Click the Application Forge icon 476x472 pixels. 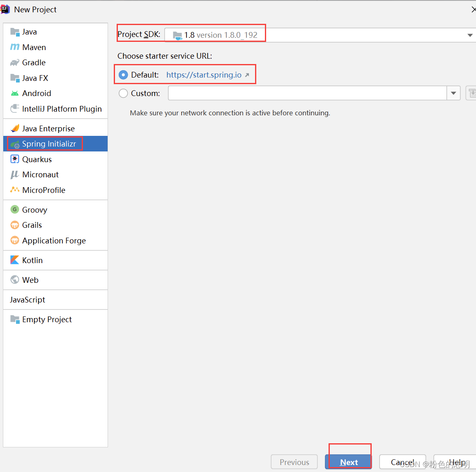coord(14,240)
